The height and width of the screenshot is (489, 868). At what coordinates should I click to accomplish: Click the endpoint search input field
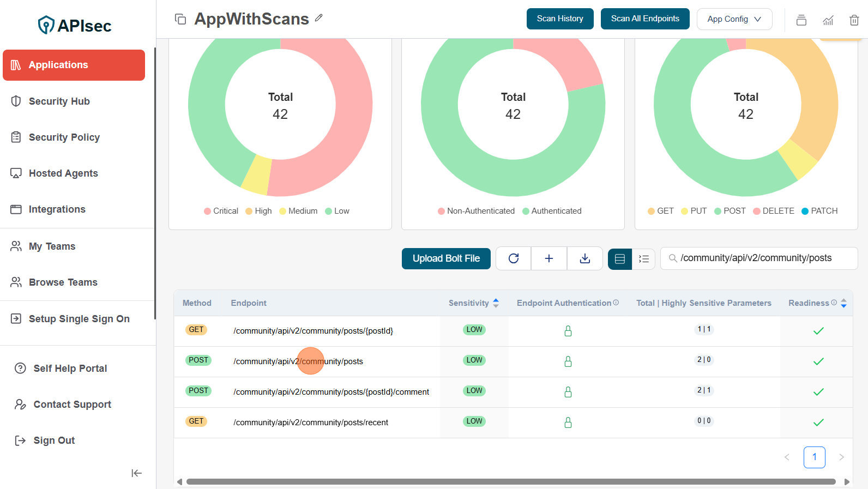point(763,258)
